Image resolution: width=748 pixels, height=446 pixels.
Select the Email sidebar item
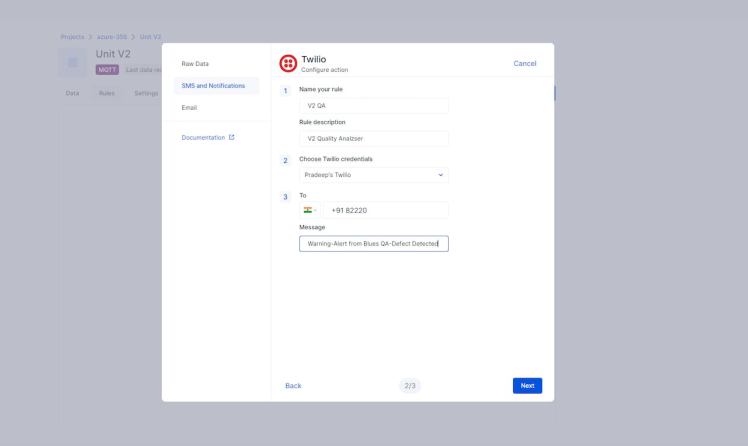coord(189,108)
